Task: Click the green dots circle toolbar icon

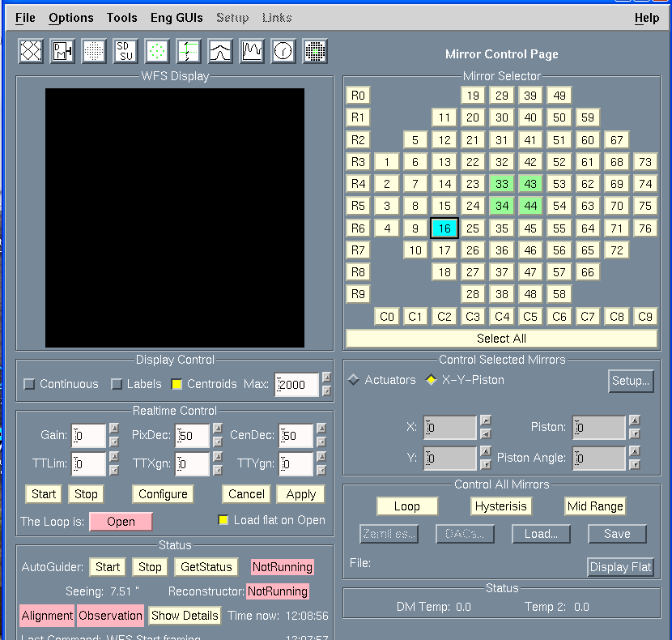Action: 157,52
